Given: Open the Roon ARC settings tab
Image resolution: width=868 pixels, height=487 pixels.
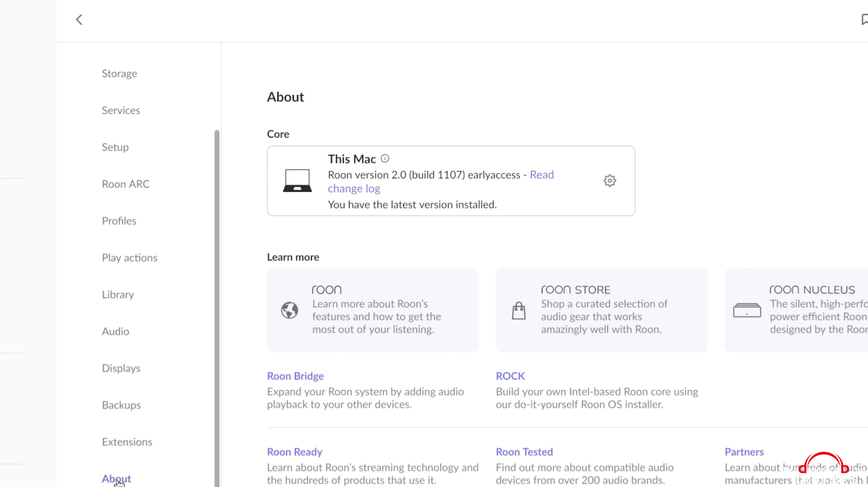Looking at the screenshot, I should [126, 184].
